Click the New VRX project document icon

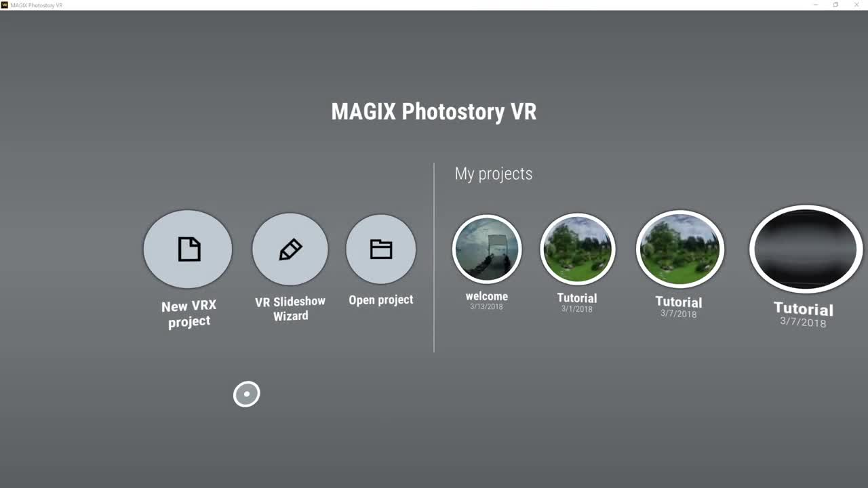[x=188, y=249]
